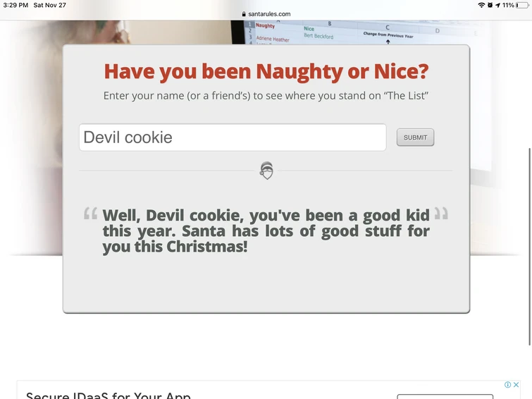Screen dimensions: 532x399
Task: Click the page vertical scrollbar
Action: pyautogui.click(x=530, y=247)
